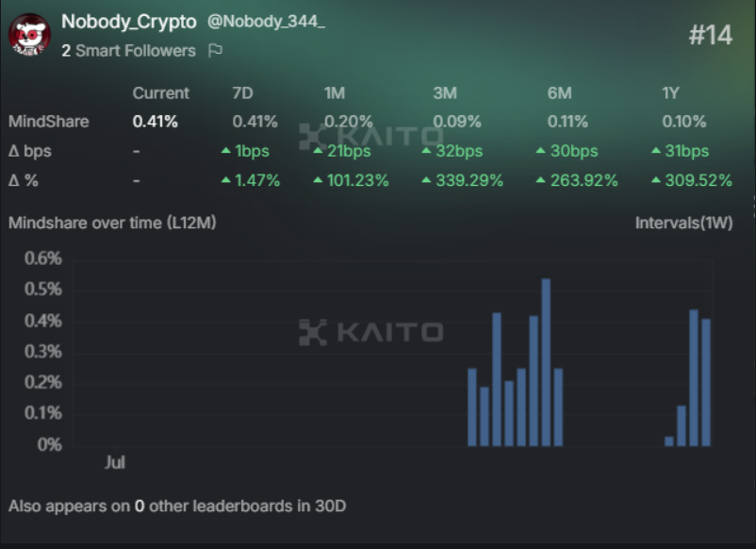The height and width of the screenshot is (549, 756).
Task: Click the last bar in the chart
Action: [x=706, y=382]
